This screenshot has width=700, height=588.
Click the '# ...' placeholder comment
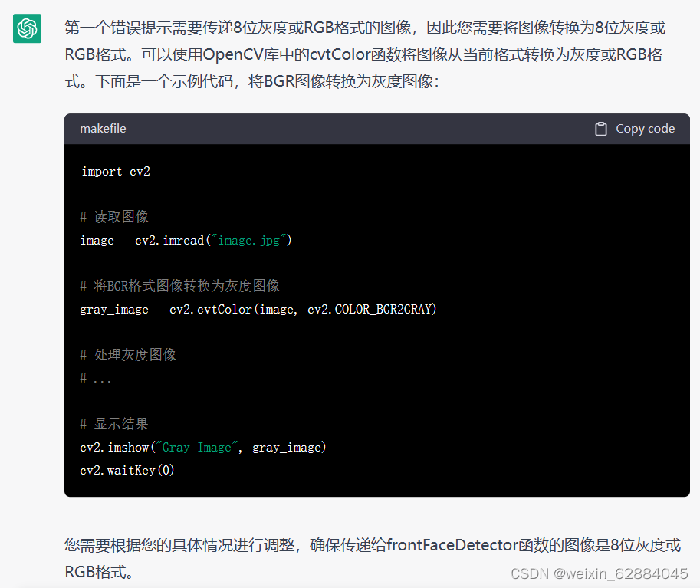pyautogui.click(x=96, y=379)
